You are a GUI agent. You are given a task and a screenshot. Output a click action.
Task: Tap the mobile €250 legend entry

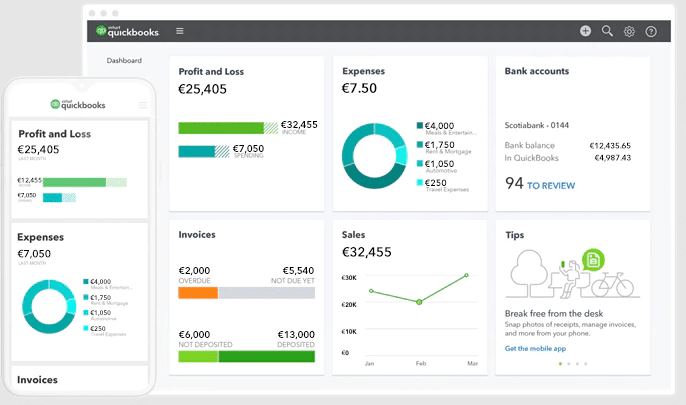[x=104, y=330]
